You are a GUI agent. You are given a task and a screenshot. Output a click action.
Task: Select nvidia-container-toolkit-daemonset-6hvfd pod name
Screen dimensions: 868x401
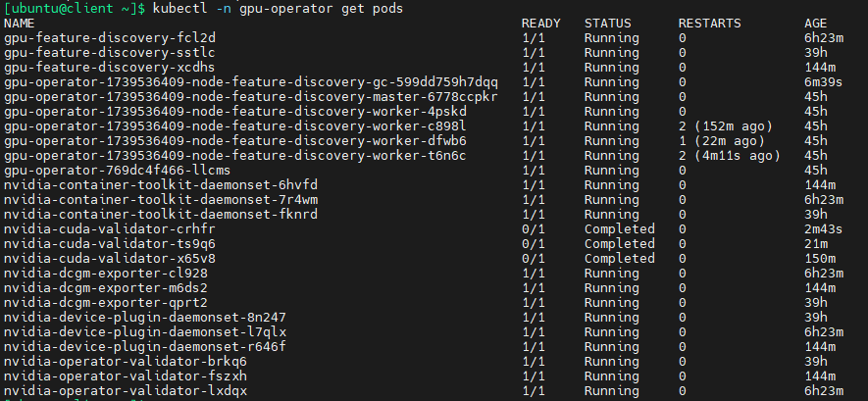[161, 185]
